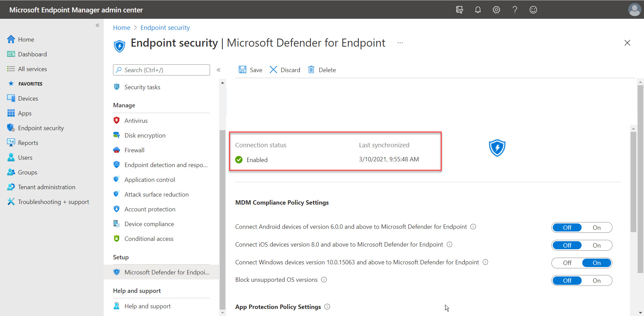Screen dimensions: 644x316
Task: Click the Home house icon in sidebar
Action: pos(11,39)
